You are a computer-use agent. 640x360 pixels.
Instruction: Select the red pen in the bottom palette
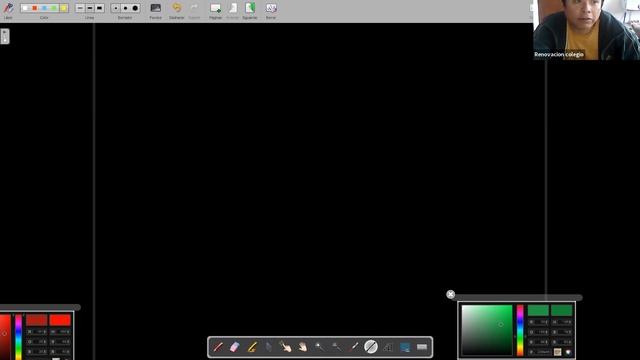coord(218,347)
